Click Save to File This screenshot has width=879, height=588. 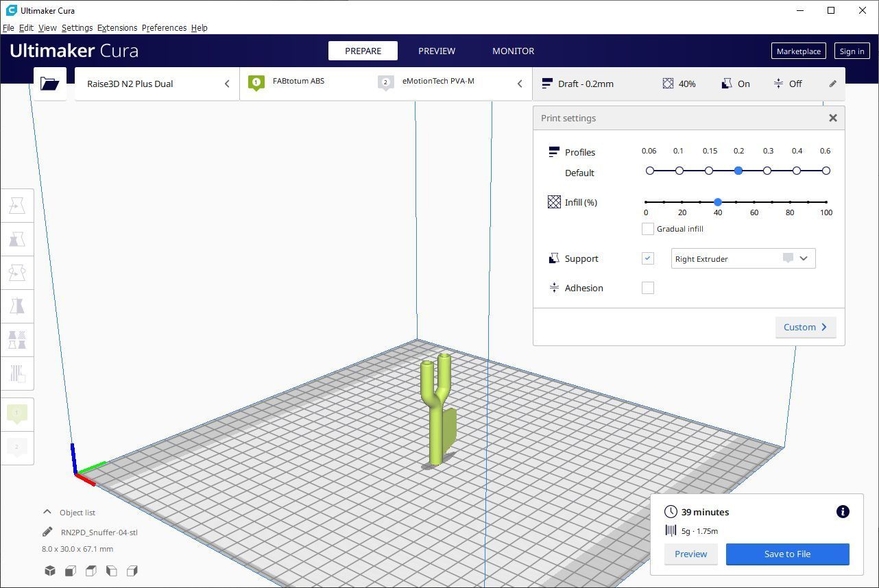(787, 554)
